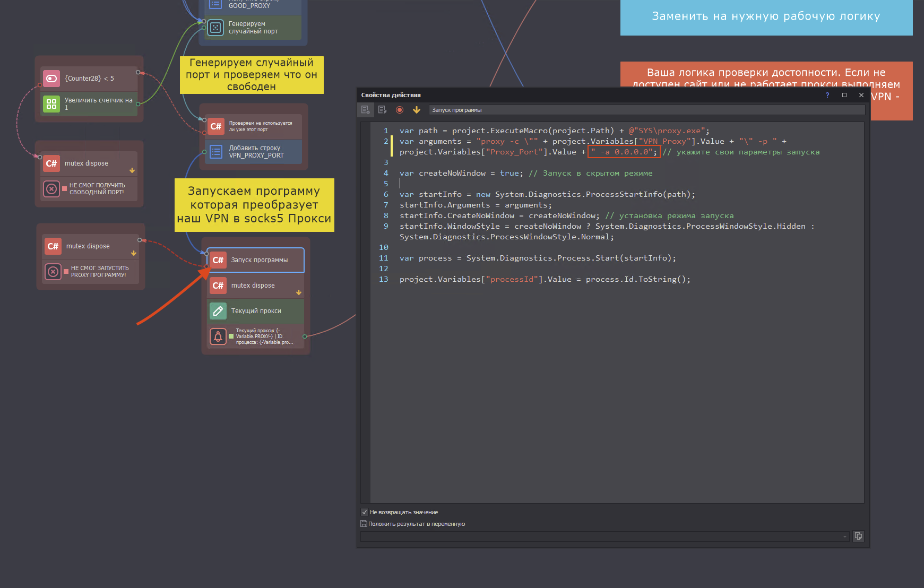The height and width of the screenshot is (588, 924).
Task: Click the blue note 'Заменить на нужную рабочую логику'
Action: [x=766, y=17]
